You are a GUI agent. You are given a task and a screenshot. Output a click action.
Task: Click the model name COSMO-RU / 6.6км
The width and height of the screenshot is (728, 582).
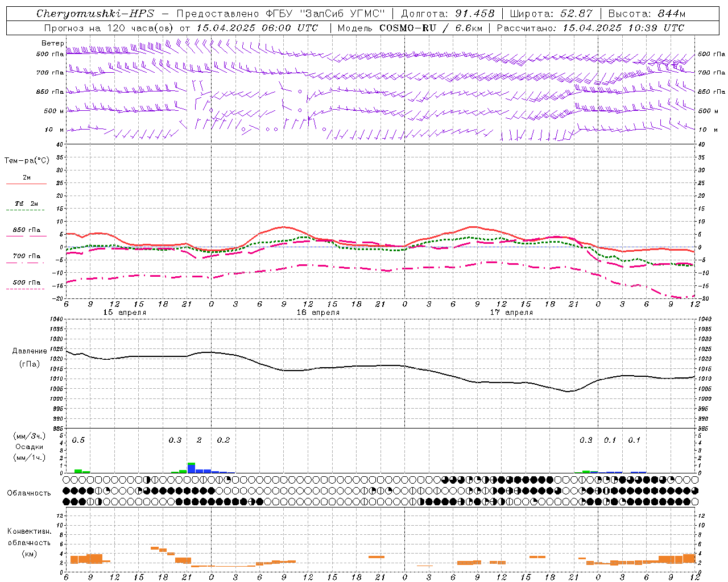432,28
